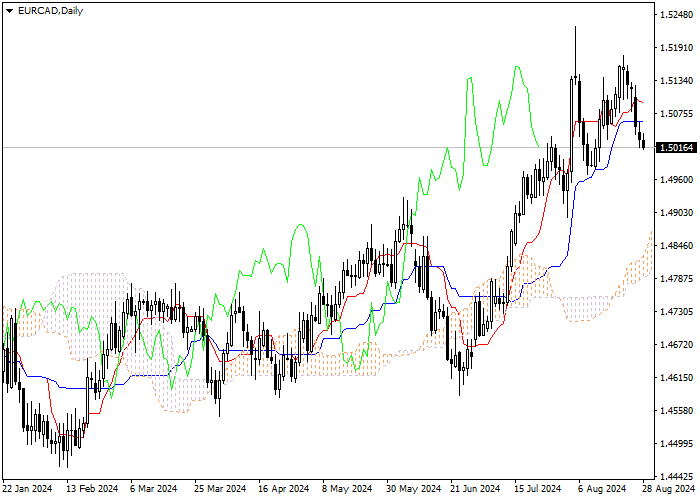Click the 1.44995 price scale label
700x500 pixels.
point(676,443)
